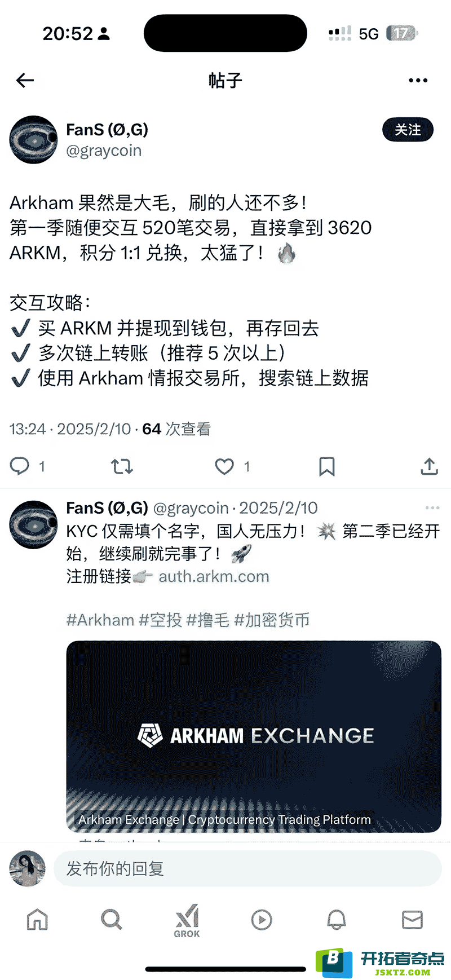Tap the #空投 hashtag

point(161,620)
